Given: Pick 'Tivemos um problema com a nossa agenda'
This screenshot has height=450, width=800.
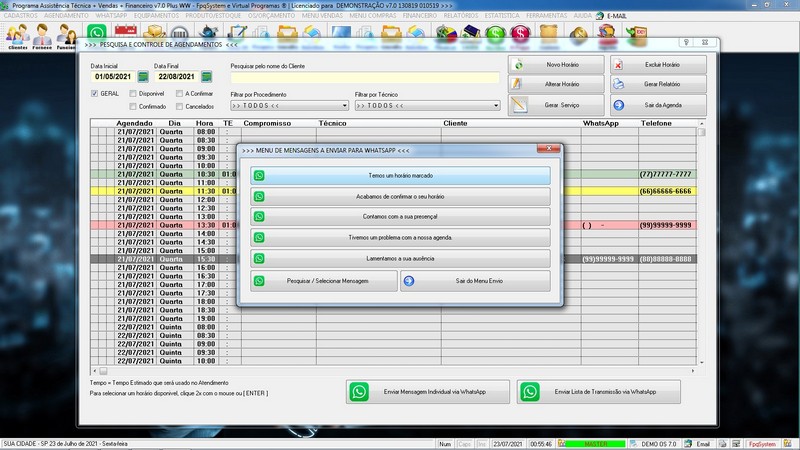Looking at the screenshot, I should pyautogui.click(x=400, y=238).
